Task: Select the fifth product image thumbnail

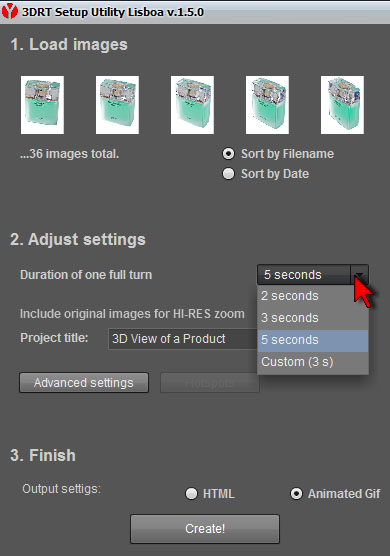Action: (x=342, y=105)
